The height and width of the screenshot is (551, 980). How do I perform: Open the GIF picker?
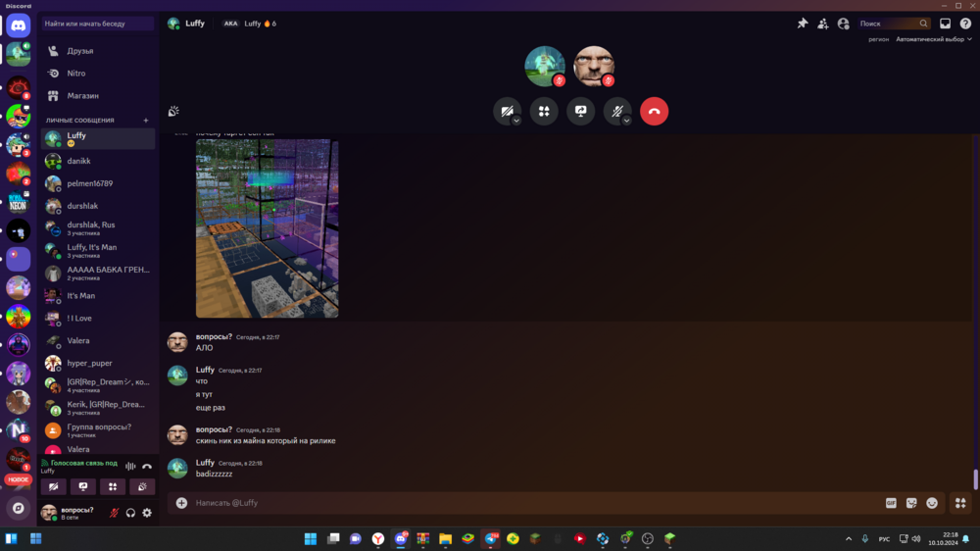tap(891, 503)
